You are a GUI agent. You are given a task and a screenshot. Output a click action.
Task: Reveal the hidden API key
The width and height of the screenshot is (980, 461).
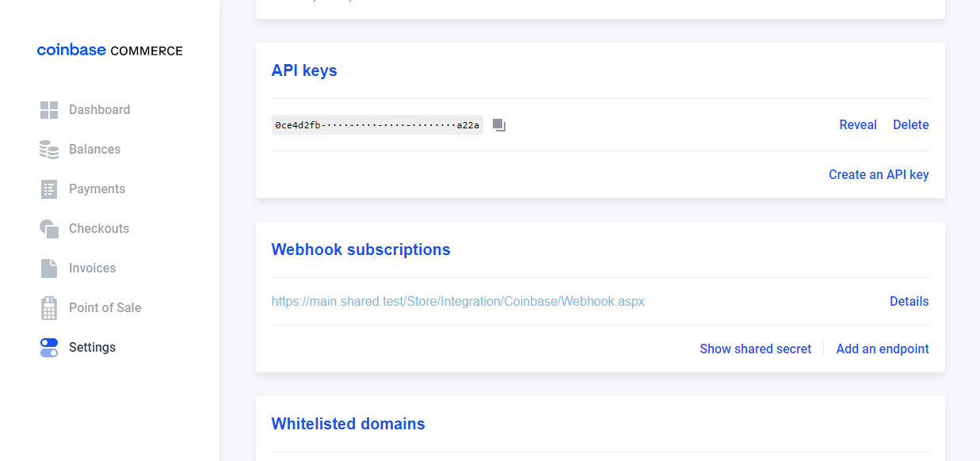(857, 125)
